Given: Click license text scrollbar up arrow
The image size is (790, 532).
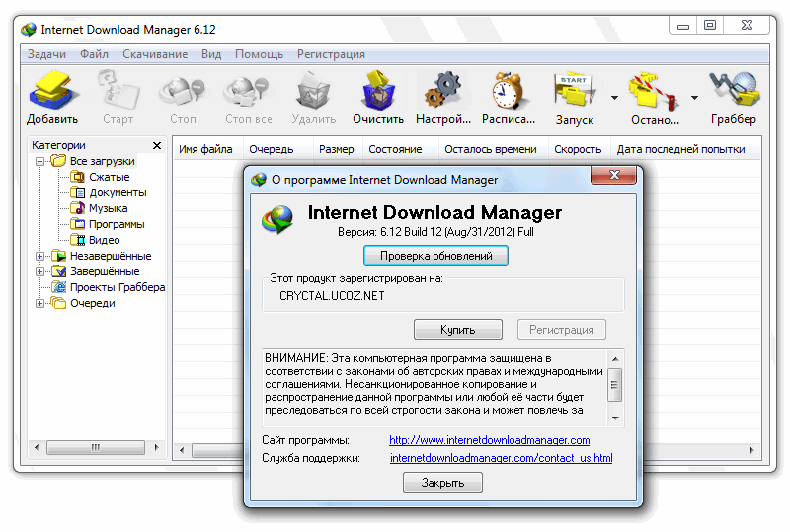Looking at the screenshot, I should tap(615, 359).
